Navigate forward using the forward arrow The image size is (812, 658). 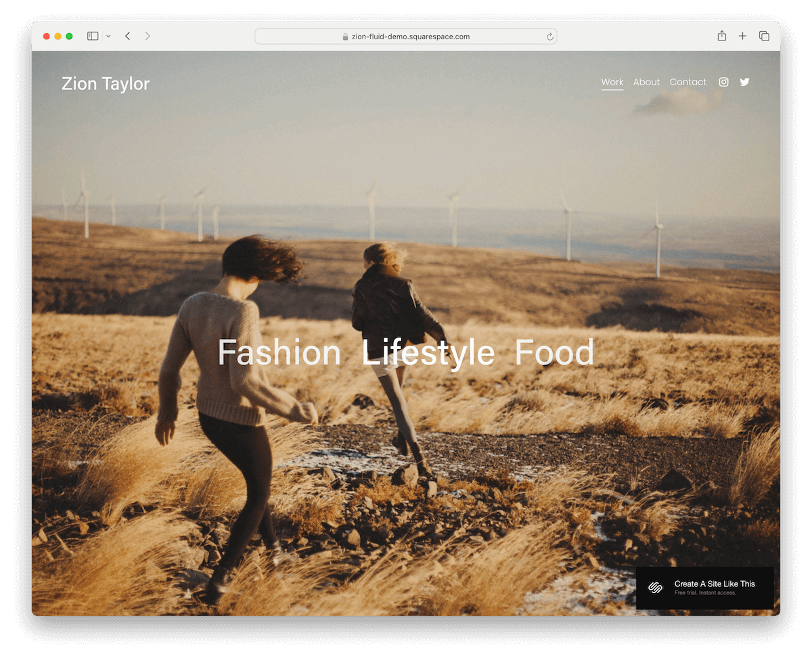pos(148,36)
